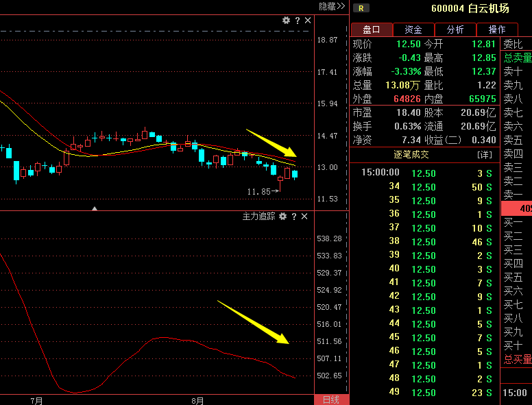Screen dimensions: 532x405
Task: Close the 主力追踪 indicator panel
Action: [304, 216]
